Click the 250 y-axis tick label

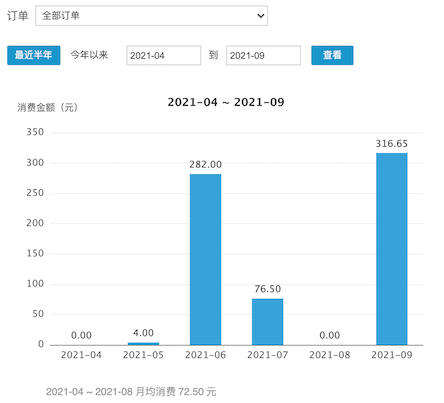click(35, 193)
